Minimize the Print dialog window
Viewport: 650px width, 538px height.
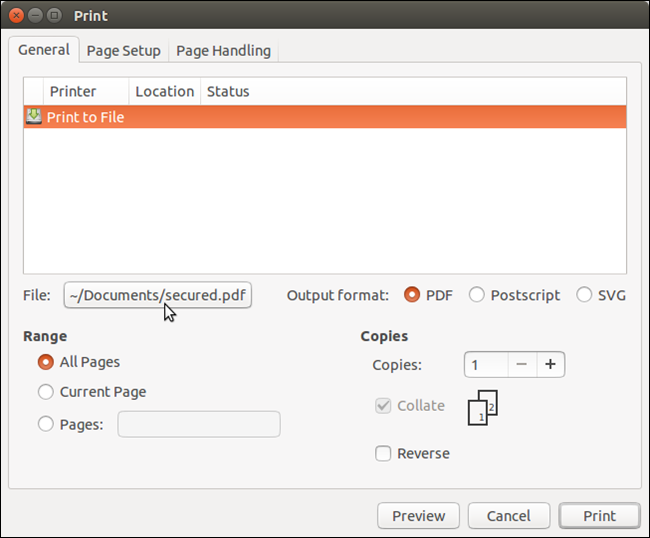coord(36,16)
